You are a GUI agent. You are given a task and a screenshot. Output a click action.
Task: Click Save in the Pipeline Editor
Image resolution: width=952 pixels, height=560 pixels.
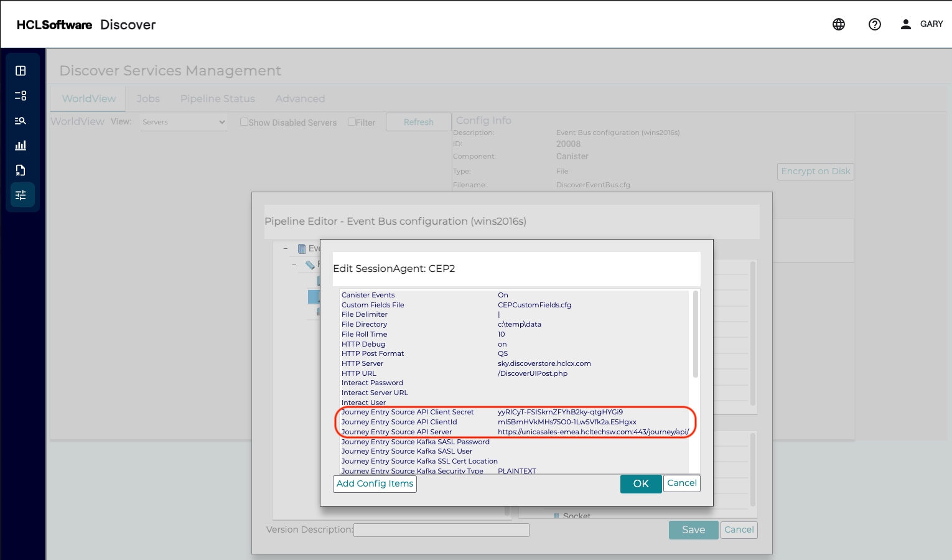694,530
